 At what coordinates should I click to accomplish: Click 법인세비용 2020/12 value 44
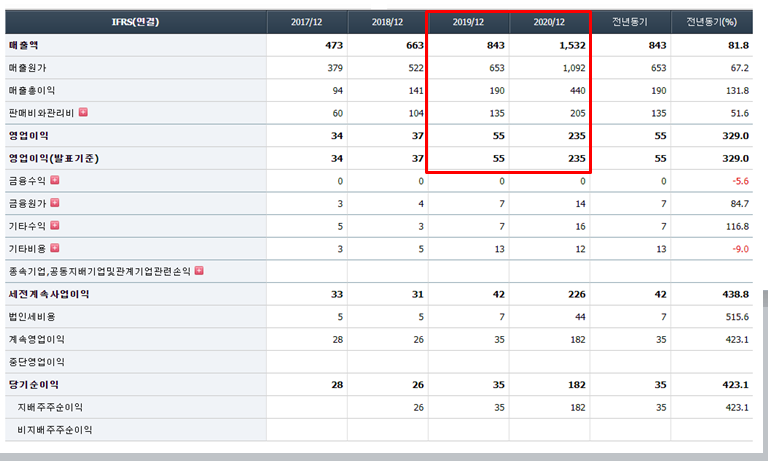(580, 317)
